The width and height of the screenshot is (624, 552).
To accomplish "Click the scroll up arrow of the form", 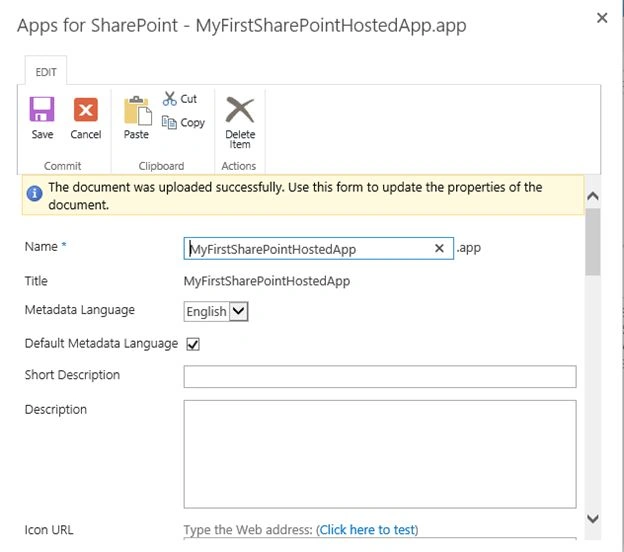I will (593, 196).
